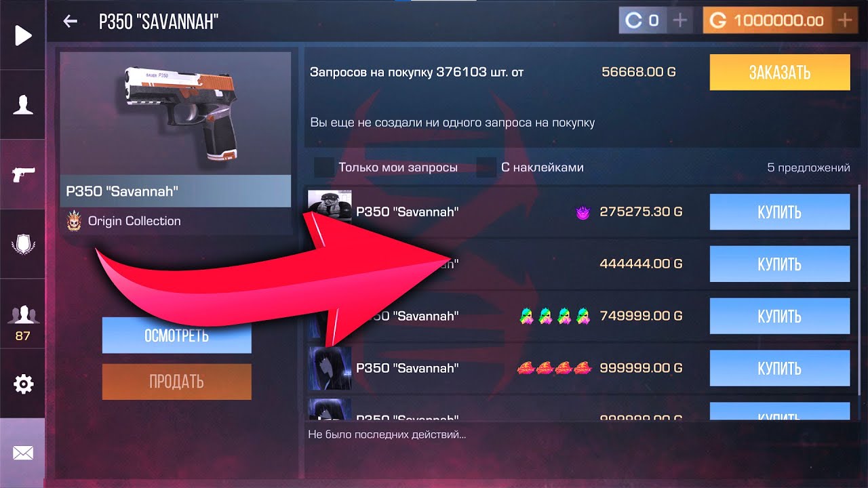Buy the 749999.00 G listing

[780, 316]
